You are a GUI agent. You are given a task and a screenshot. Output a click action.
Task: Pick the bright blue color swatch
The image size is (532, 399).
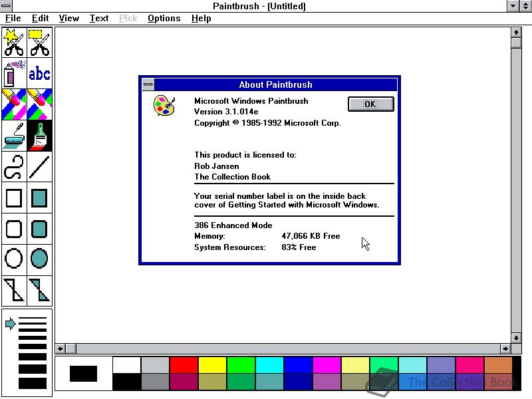(x=298, y=364)
